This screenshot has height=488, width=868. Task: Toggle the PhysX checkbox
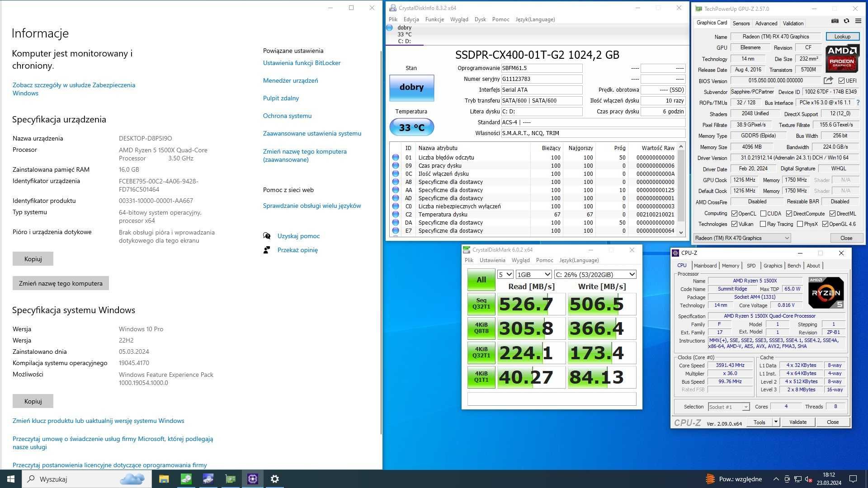click(800, 224)
